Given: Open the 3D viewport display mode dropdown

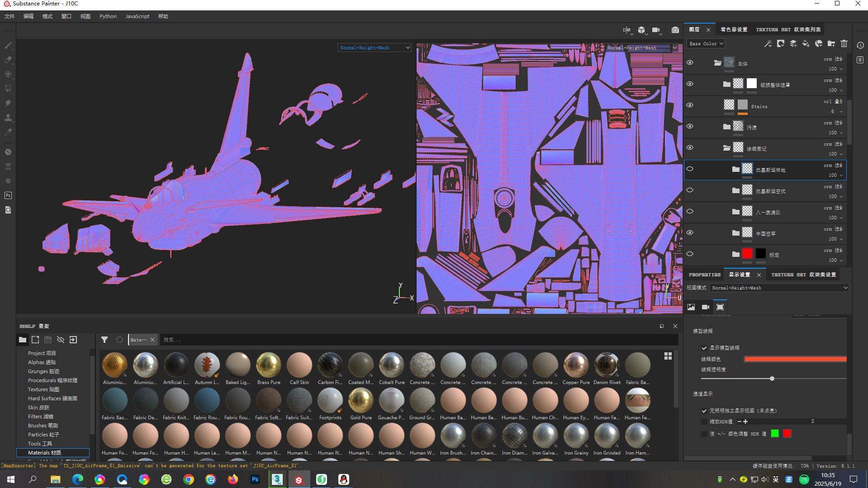Looking at the screenshot, I should point(374,47).
